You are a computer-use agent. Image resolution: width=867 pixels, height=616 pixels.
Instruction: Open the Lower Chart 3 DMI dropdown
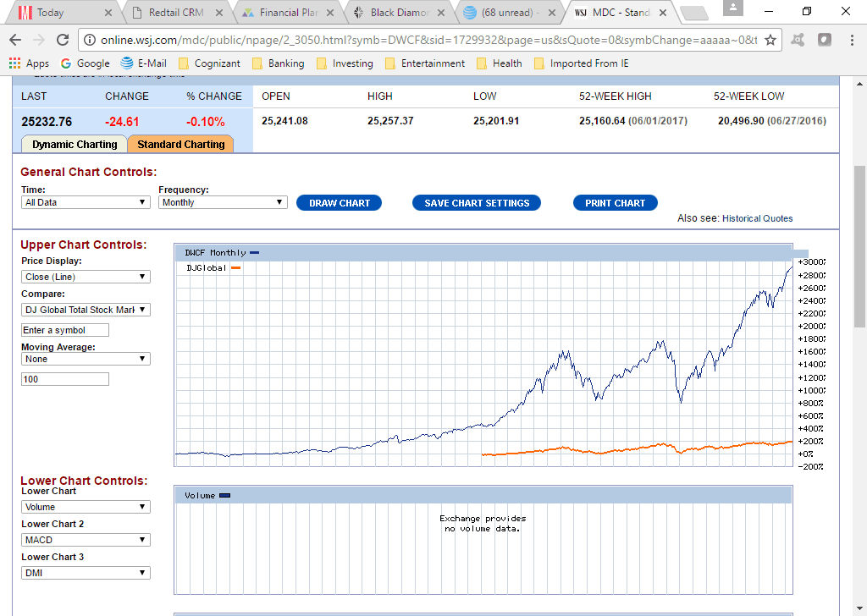coord(86,573)
